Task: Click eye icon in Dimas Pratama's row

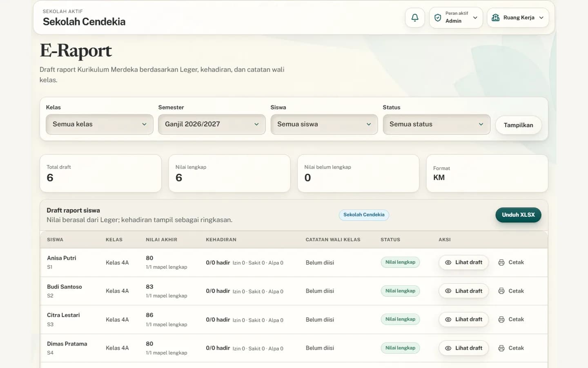Action: pos(448,348)
